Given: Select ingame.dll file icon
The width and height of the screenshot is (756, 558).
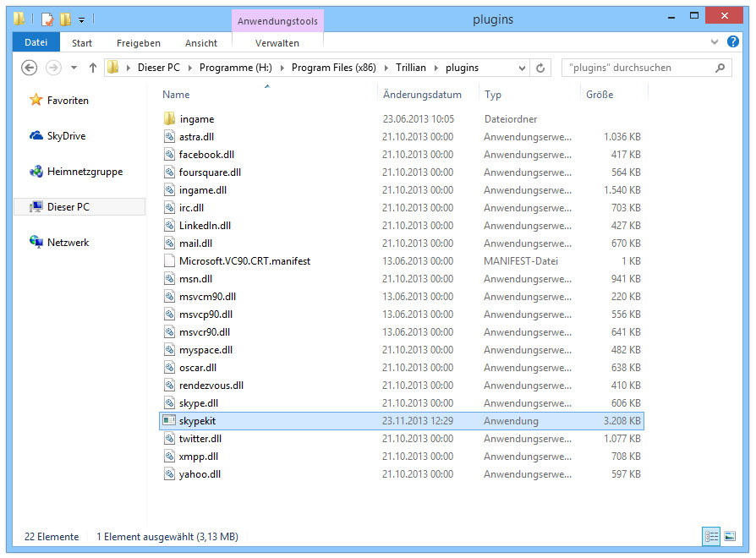Looking at the screenshot, I should coord(169,190).
